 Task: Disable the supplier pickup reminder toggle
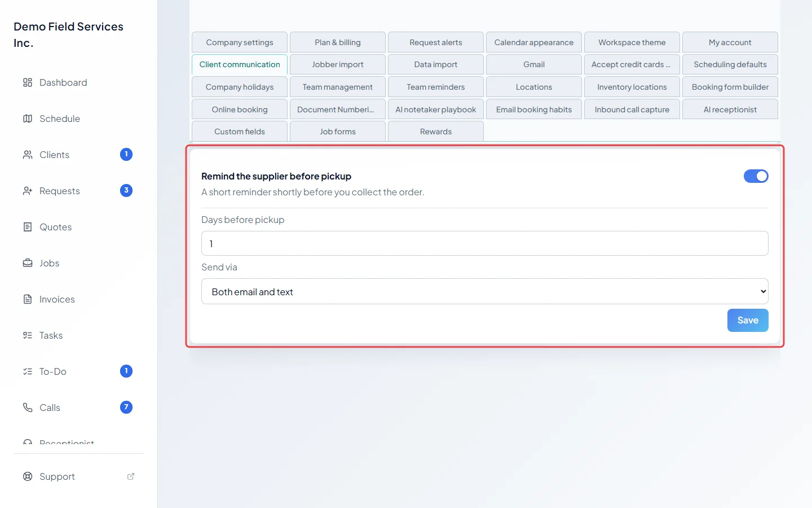click(x=756, y=176)
